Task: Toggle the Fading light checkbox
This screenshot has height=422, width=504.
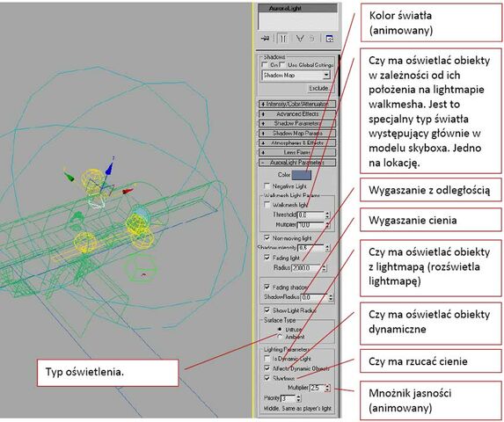Action: pyautogui.click(x=267, y=258)
